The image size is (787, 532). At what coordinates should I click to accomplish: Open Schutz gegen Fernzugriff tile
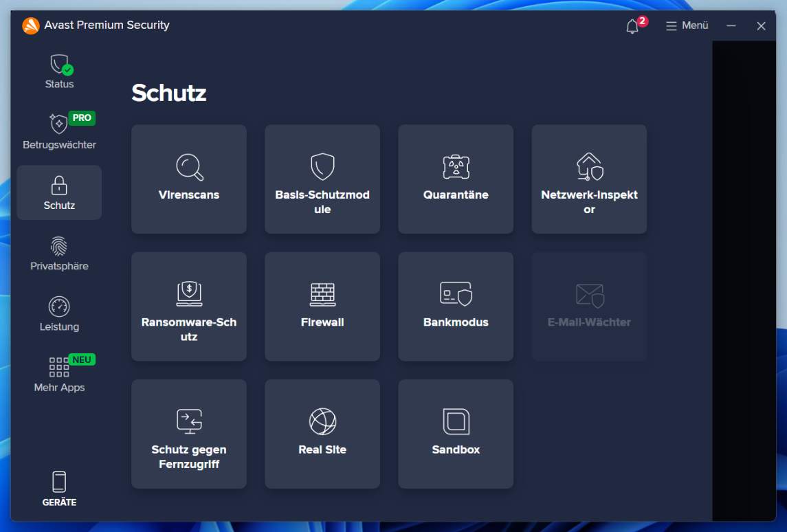click(x=189, y=434)
